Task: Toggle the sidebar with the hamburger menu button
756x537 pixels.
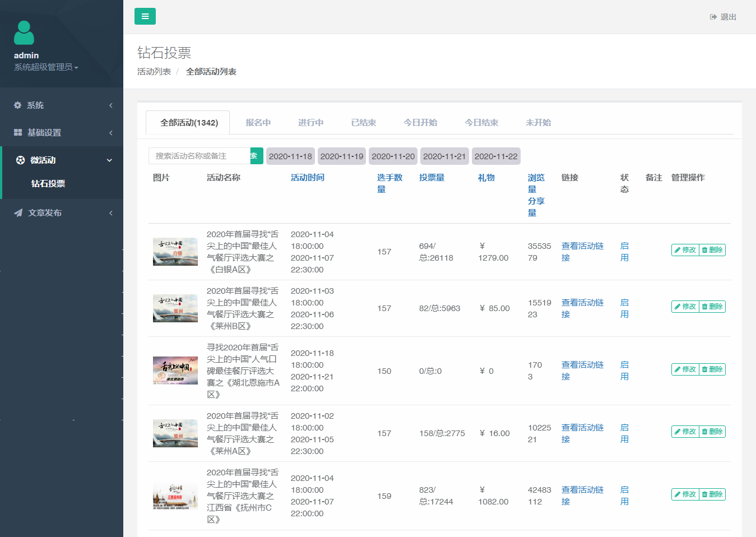Action: point(145,16)
